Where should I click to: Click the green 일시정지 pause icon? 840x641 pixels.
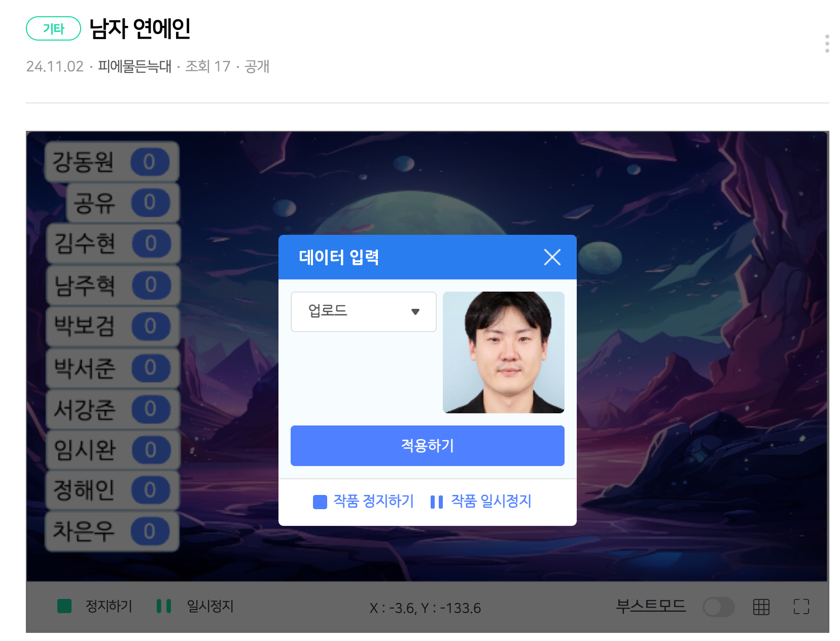click(x=164, y=606)
